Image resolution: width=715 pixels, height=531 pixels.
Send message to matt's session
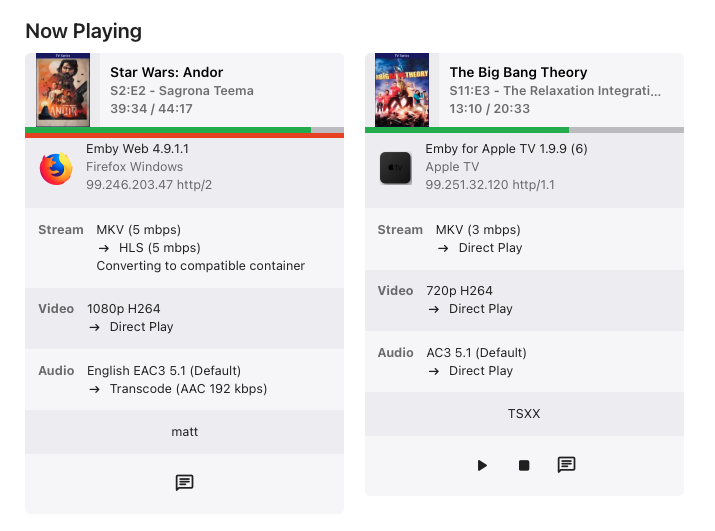[184, 483]
